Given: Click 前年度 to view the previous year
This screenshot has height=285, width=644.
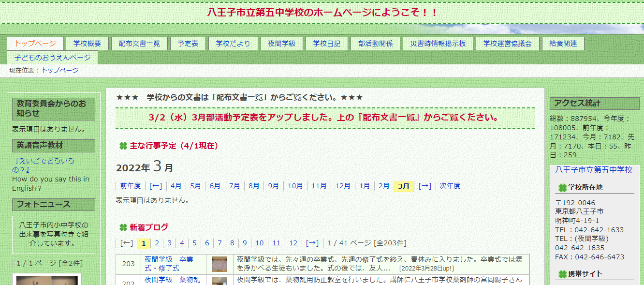Looking at the screenshot, I should [130, 185].
